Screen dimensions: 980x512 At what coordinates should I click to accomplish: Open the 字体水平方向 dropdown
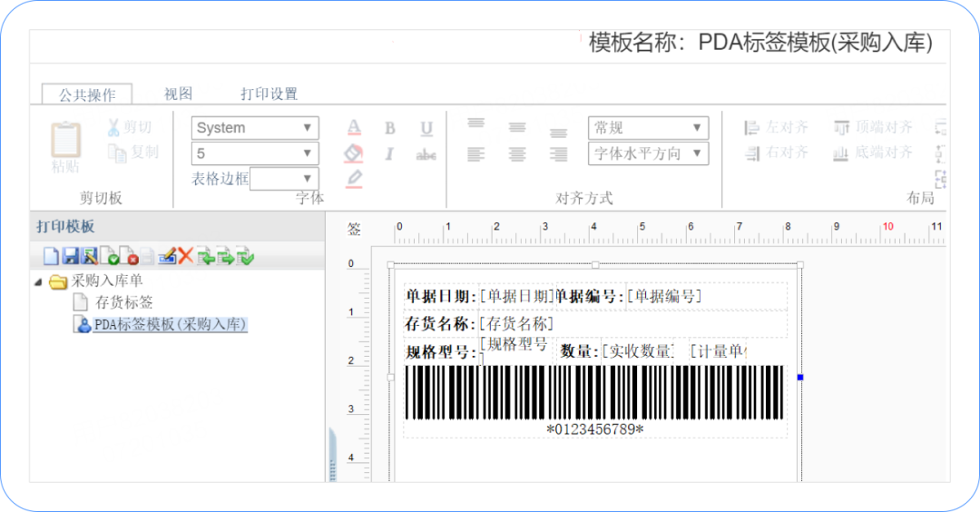click(648, 153)
